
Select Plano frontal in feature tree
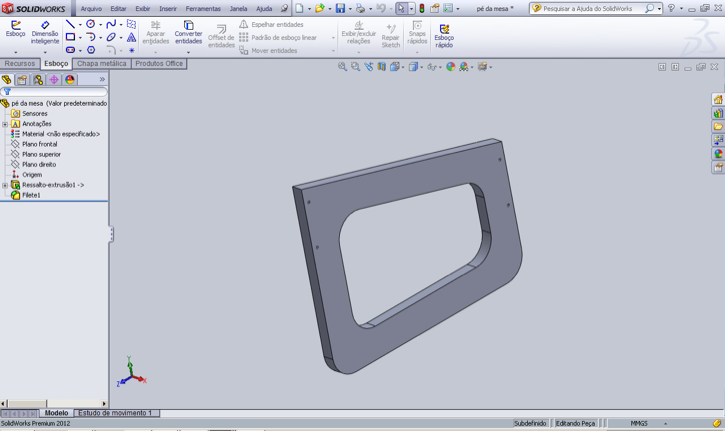pyautogui.click(x=39, y=144)
